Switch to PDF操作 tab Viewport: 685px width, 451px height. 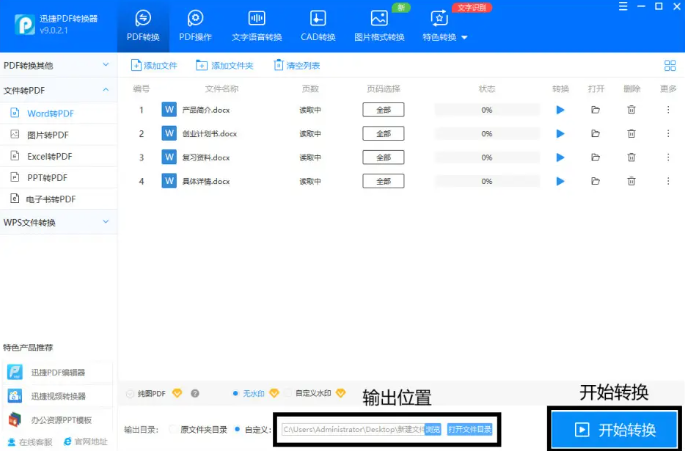point(195,26)
